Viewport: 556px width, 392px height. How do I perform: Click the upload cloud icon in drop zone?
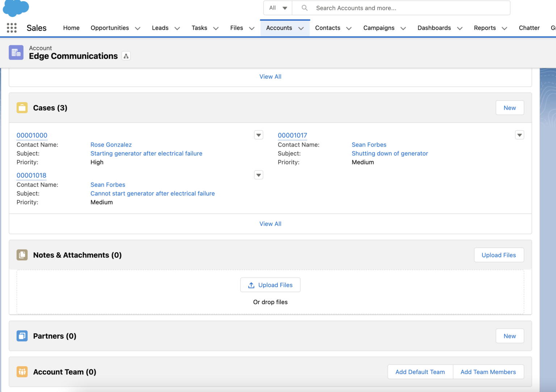tap(251, 285)
